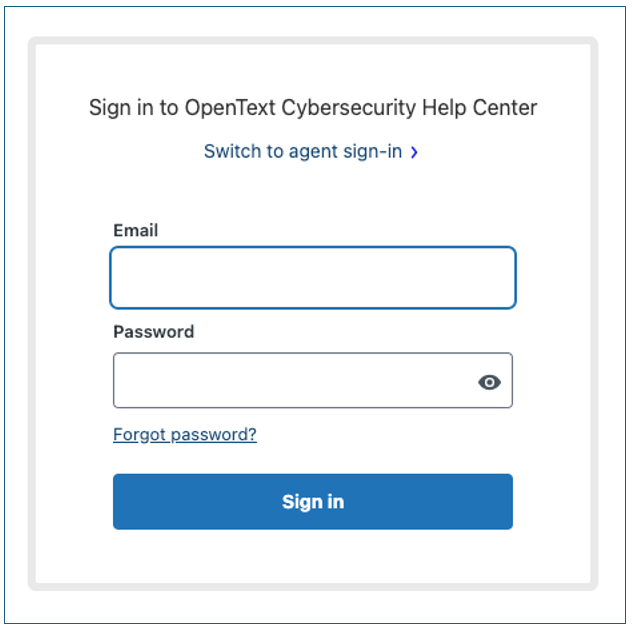
Task: Switch to agent sign-in
Action: [303, 152]
